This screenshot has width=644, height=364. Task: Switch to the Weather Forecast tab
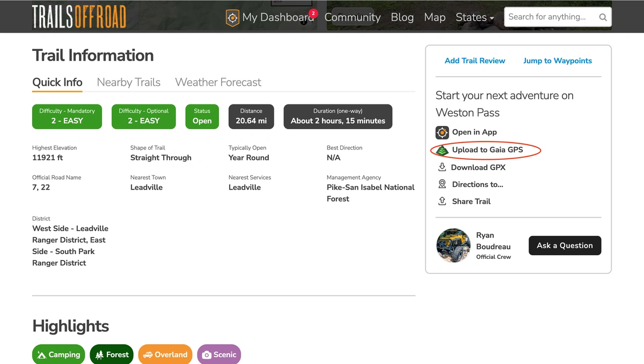pyautogui.click(x=218, y=83)
